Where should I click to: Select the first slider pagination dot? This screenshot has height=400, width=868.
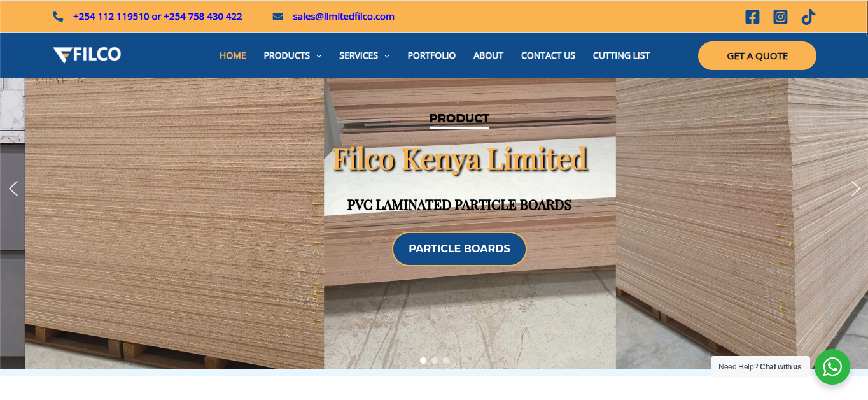[423, 361]
